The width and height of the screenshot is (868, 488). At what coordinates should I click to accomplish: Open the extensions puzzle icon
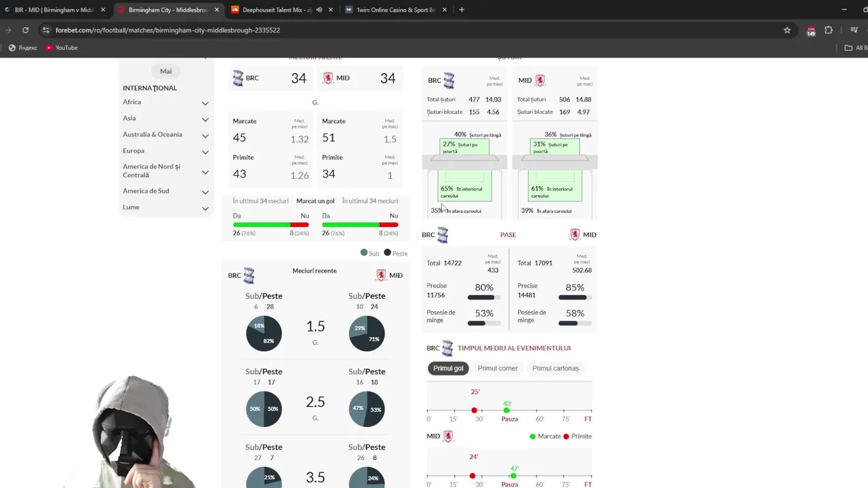click(829, 30)
